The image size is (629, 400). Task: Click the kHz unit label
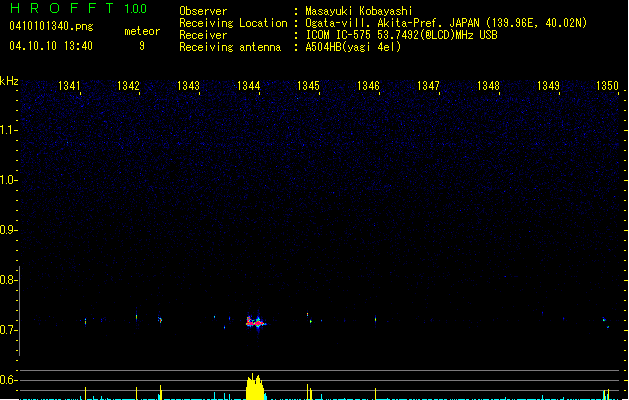[x=9, y=81]
